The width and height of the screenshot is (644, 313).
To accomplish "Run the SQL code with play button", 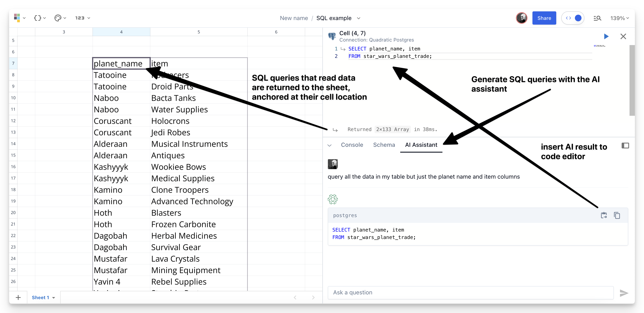I will pyautogui.click(x=606, y=36).
